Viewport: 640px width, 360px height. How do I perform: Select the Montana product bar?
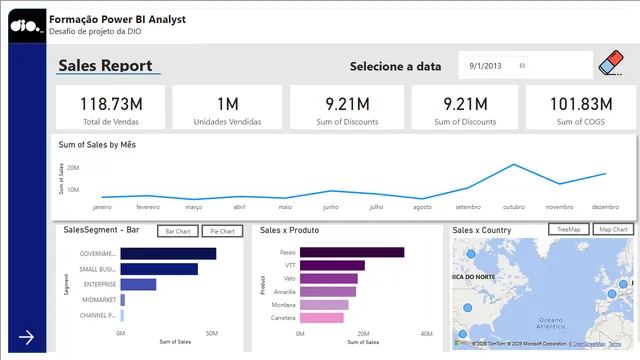coord(324,305)
